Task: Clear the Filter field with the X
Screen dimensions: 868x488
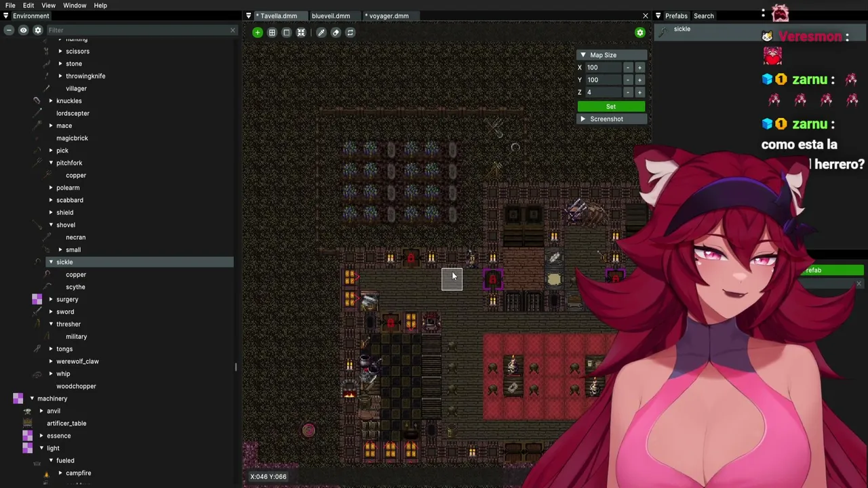Action: (233, 30)
